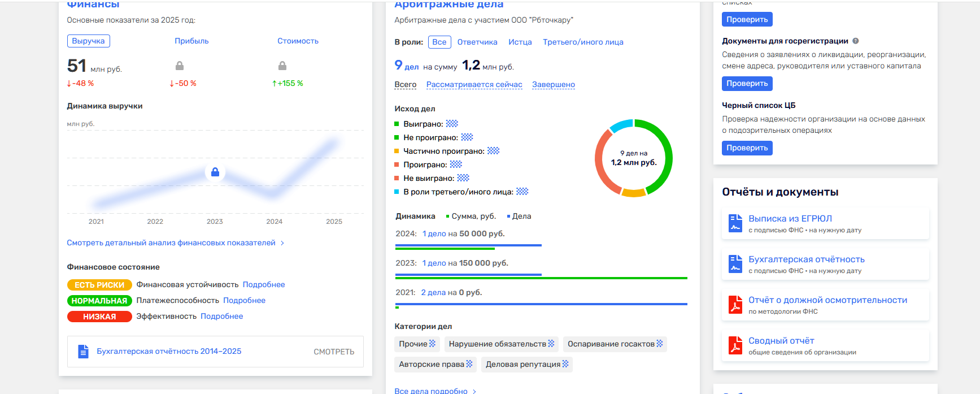Click the НИЗКАЯ status badge
Screen dimensions: 980x394
(x=99, y=317)
